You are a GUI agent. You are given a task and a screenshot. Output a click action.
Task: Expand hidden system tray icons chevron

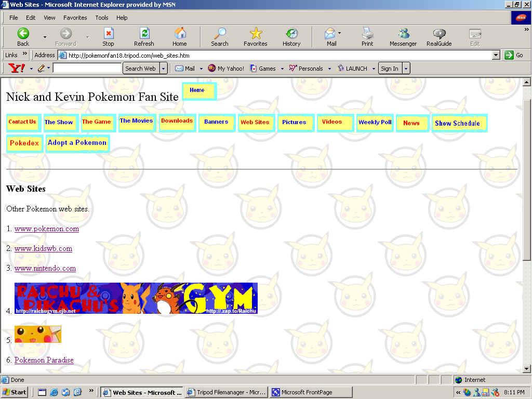click(458, 393)
